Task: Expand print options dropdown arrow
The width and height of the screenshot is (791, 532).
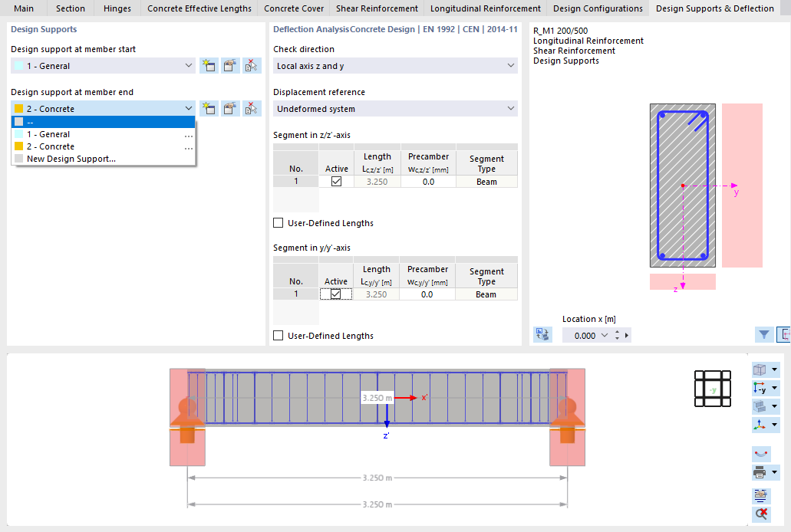Action: (x=774, y=472)
